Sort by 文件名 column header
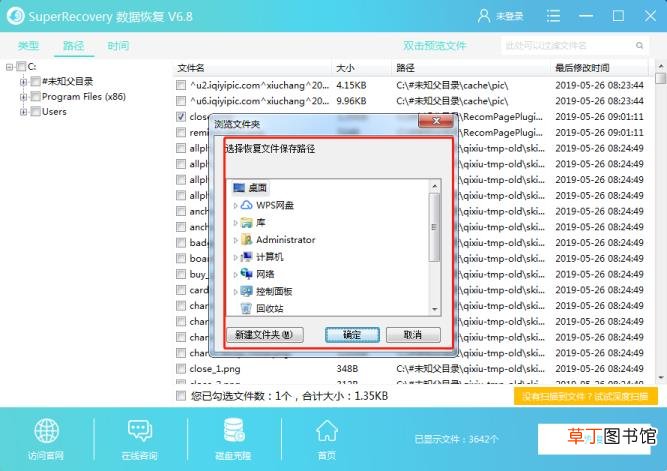 191,68
